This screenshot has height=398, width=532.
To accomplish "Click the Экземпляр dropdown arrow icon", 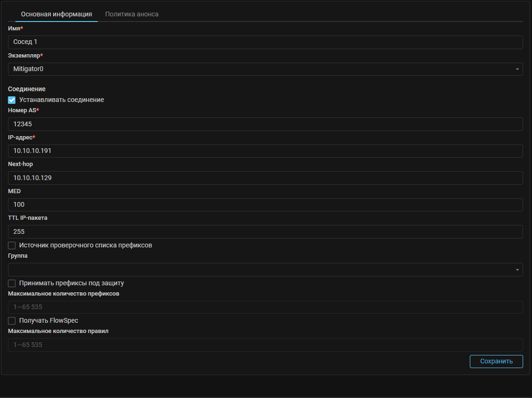I will (517, 69).
